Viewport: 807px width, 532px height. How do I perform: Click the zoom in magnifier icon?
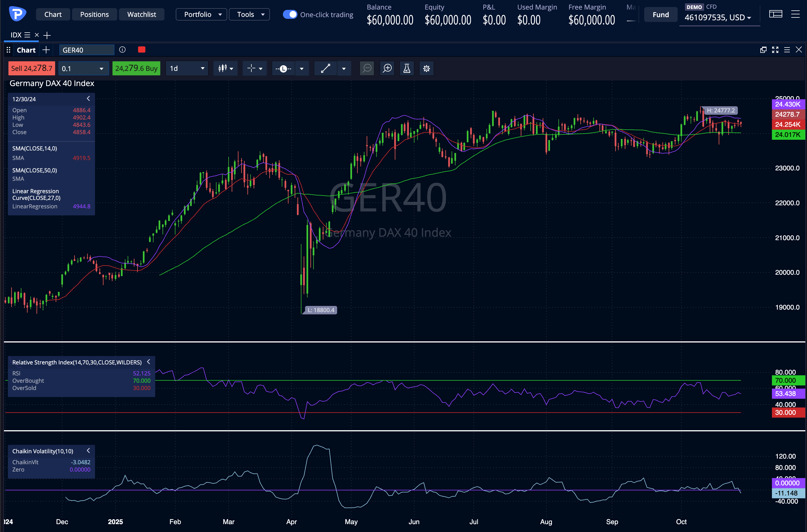(387, 69)
